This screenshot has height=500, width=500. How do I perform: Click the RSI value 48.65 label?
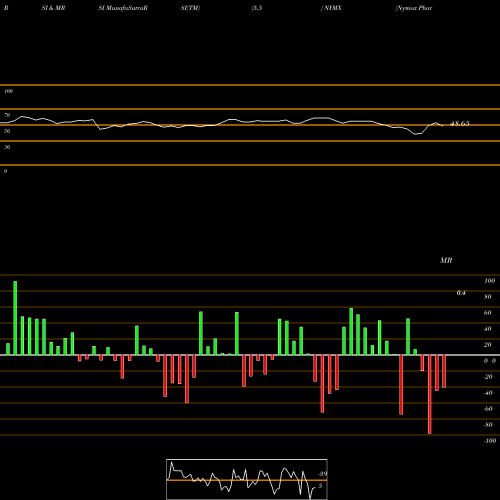tap(460, 124)
